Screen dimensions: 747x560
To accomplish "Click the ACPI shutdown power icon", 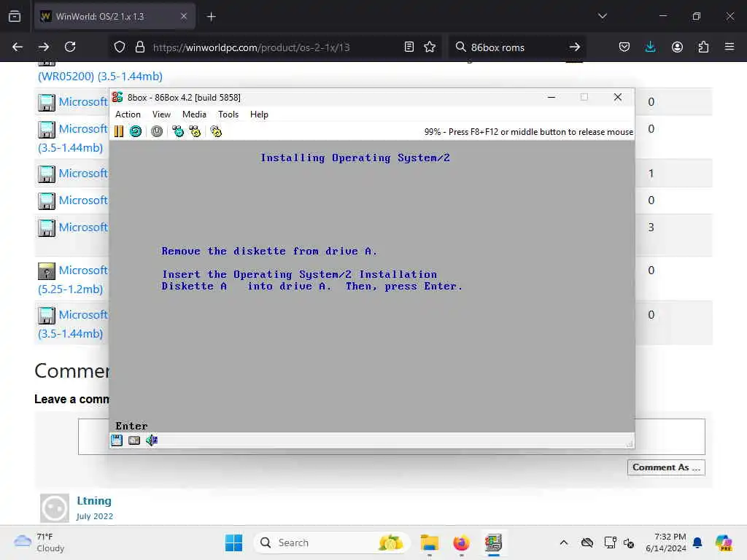I will tap(157, 131).
